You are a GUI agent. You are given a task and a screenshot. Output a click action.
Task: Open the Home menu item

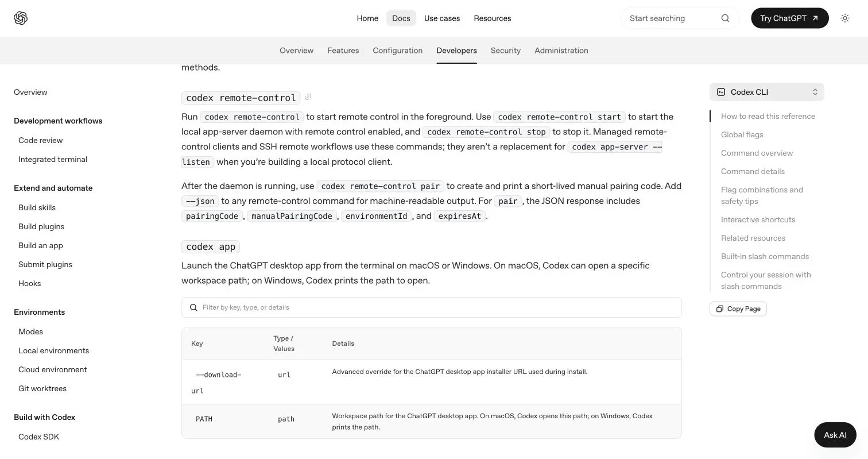coord(367,18)
